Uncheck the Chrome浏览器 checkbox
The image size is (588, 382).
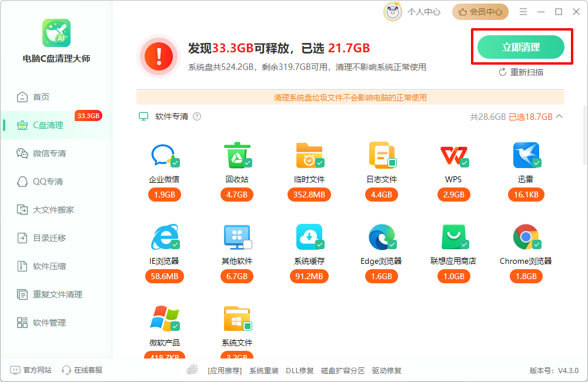pos(537,245)
